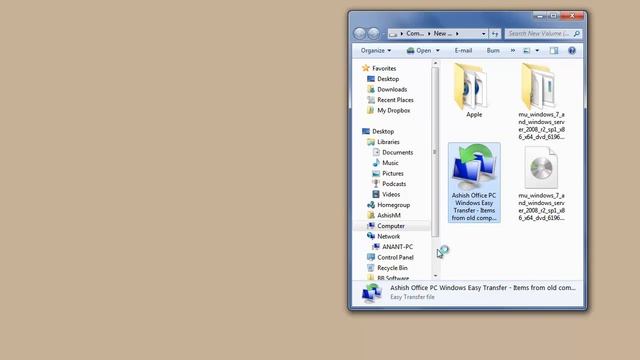The image size is (640, 360).
Task: Click the Easy Transfer icon in details pane
Action: [x=372, y=293]
